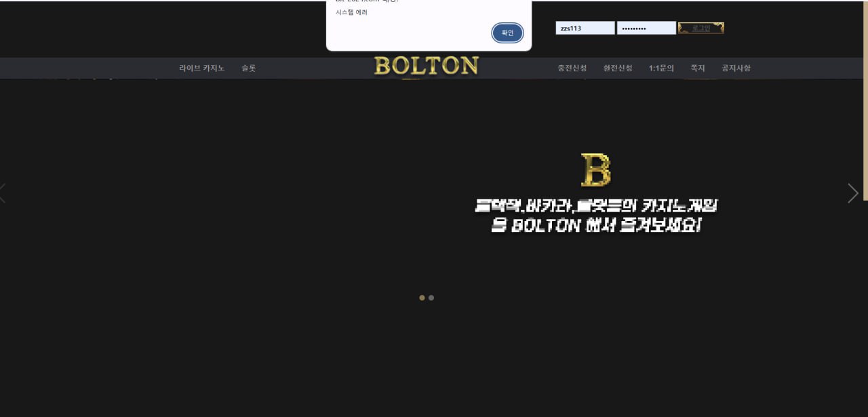868x417 pixels.
Task: Click the 시스템 에러 message text
Action: pos(351,12)
